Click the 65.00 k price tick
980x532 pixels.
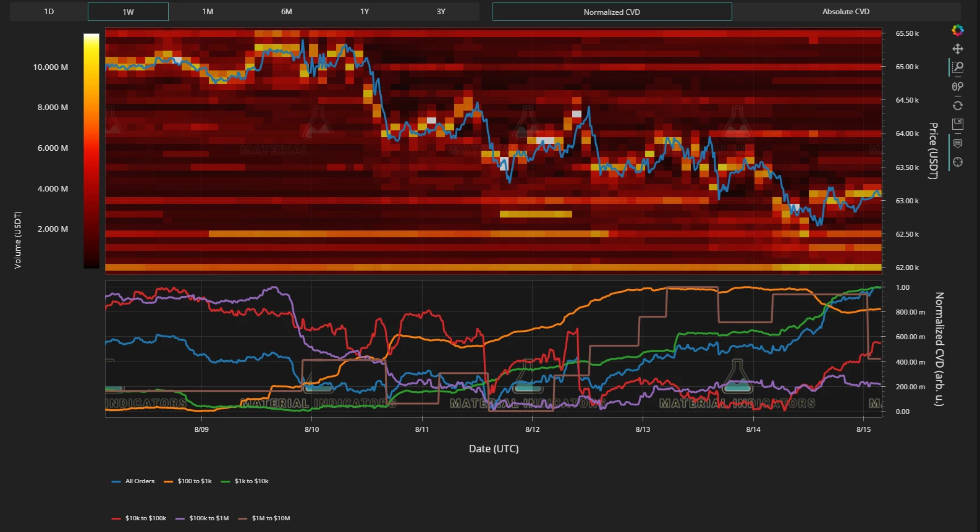tap(907, 67)
